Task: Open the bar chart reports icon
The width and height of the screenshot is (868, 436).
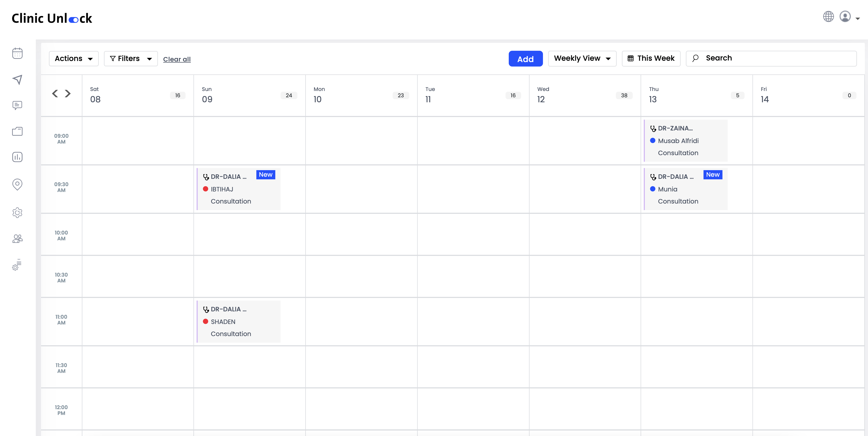Action: click(17, 157)
